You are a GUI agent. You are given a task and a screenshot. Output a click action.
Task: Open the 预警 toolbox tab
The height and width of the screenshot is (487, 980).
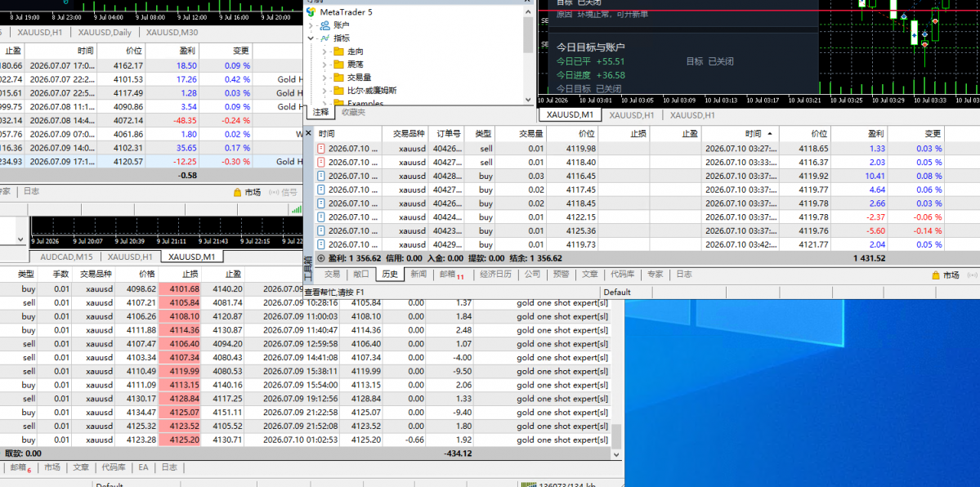pyautogui.click(x=562, y=275)
